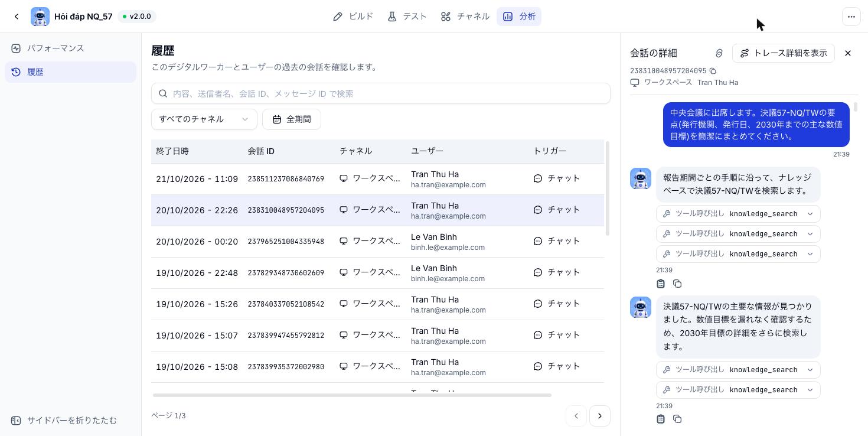Switch to the チャネル tab
Image resolution: width=868 pixels, height=436 pixels.
tap(465, 17)
